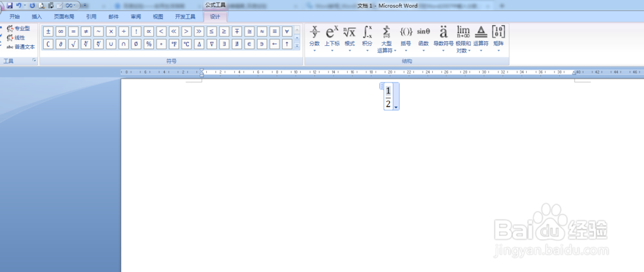The width and height of the screenshot is (644, 272).
Task: Click the Redo icon in quick access toolbar
Action: [x=32, y=5]
